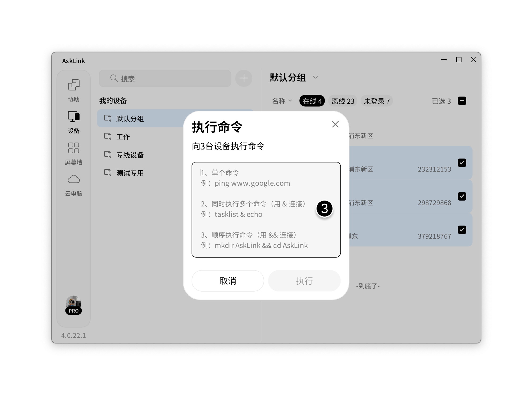532x399 pixels.
Task: Click the plus icon to add a device
Action: point(243,78)
